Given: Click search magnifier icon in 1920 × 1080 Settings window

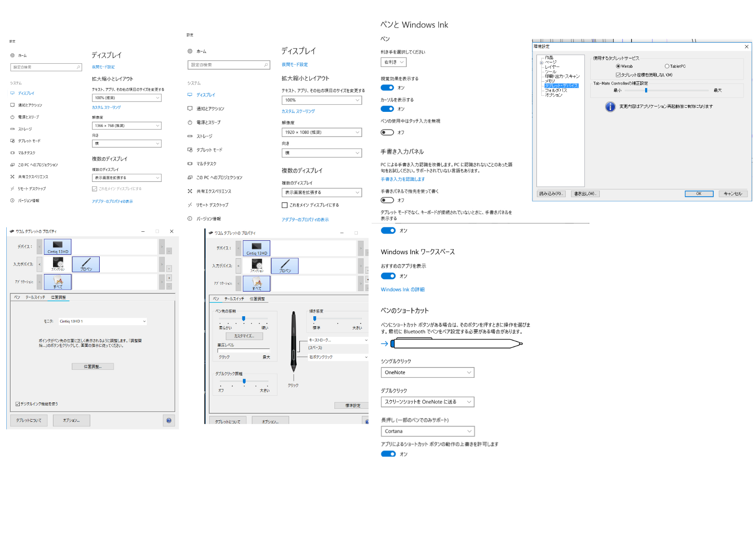Looking at the screenshot, I should pyautogui.click(x=266, y=65).
